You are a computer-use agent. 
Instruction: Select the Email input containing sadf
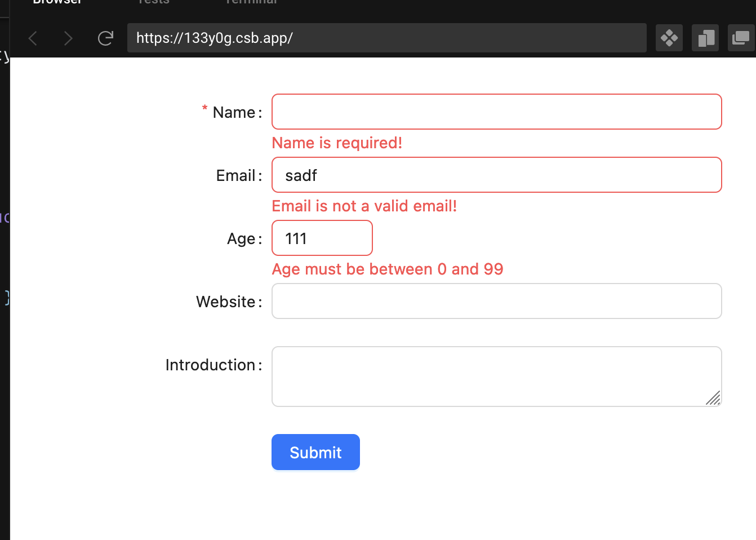point(496,175)
